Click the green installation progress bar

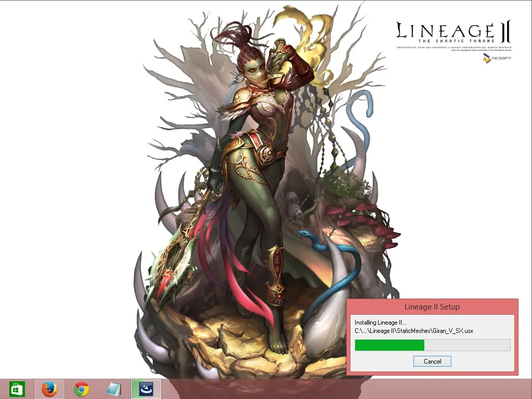(x=433, y=345)
